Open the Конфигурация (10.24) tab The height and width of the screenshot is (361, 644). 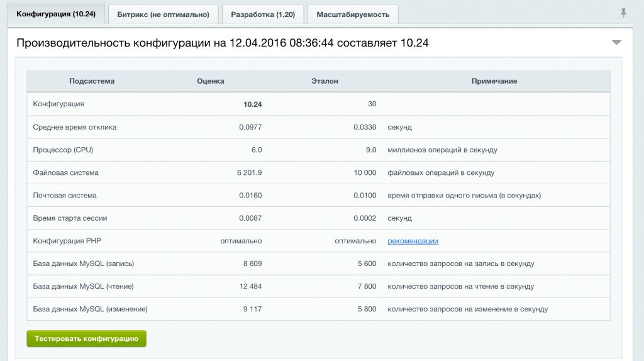click(x=56, y=14)
